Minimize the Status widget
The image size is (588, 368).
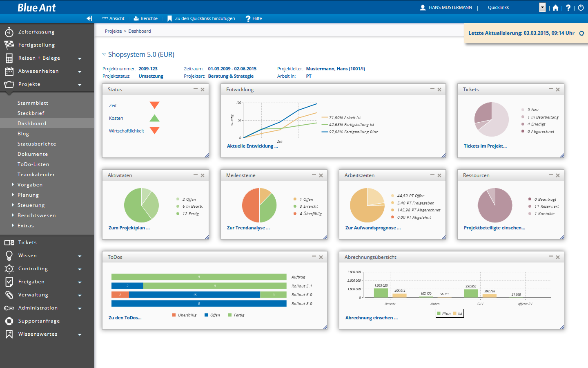[196, 89]
